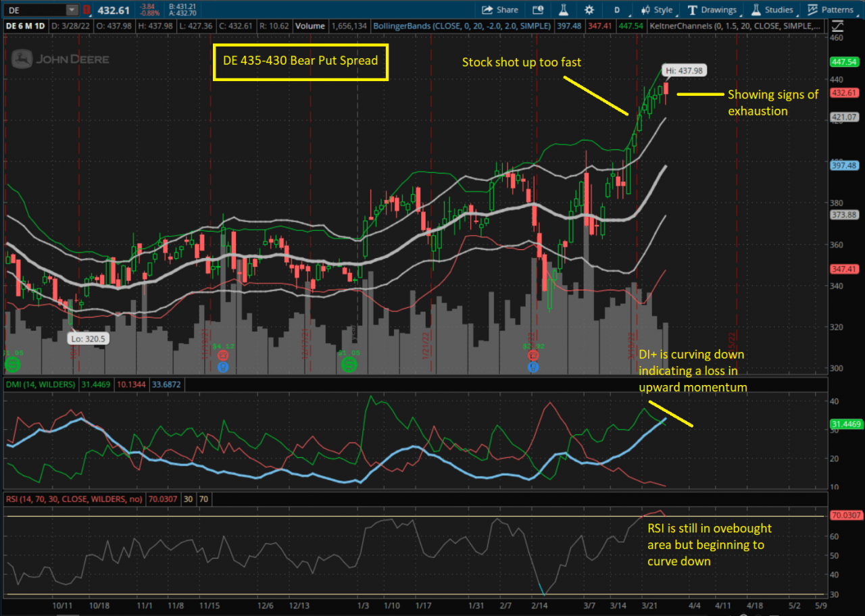Click the green dividend icon near January 3

coord(349,365)
